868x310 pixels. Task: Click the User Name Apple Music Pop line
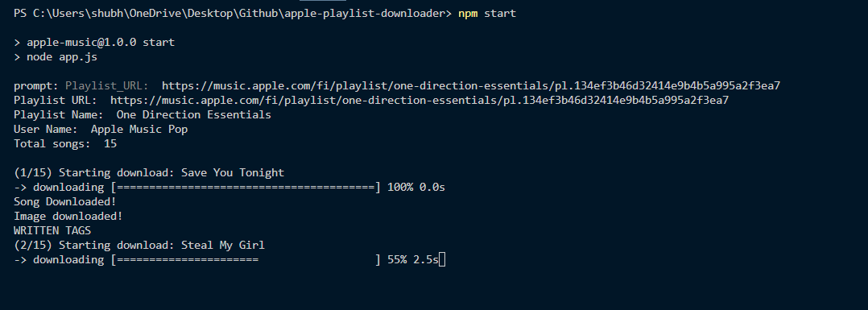tap(101, 129)
